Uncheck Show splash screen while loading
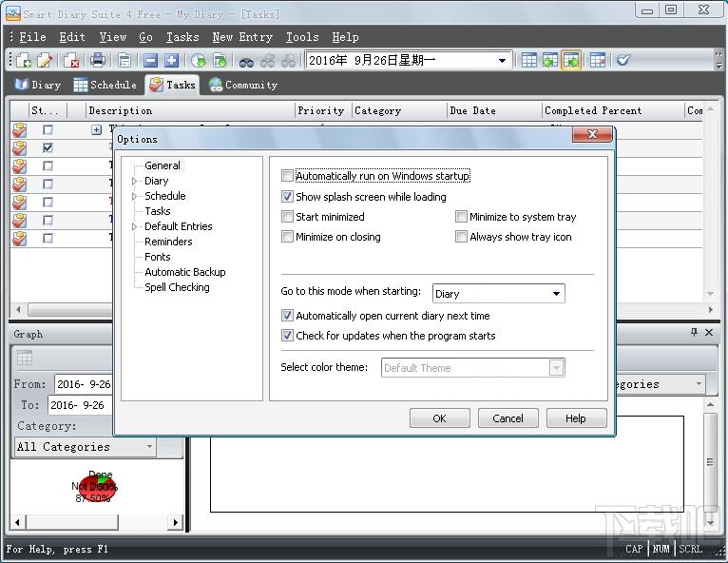Viewport: 728px width, 563px height. tap(288, 197)
